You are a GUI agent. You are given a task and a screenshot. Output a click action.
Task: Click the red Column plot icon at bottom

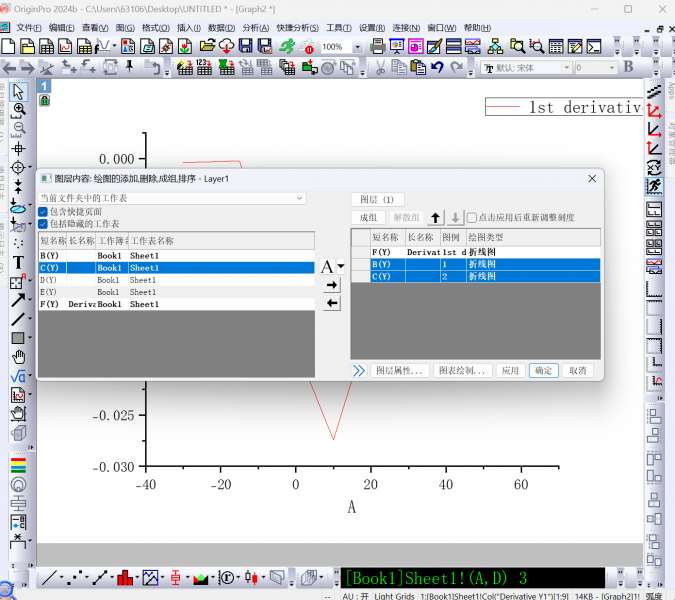point(125,578)
